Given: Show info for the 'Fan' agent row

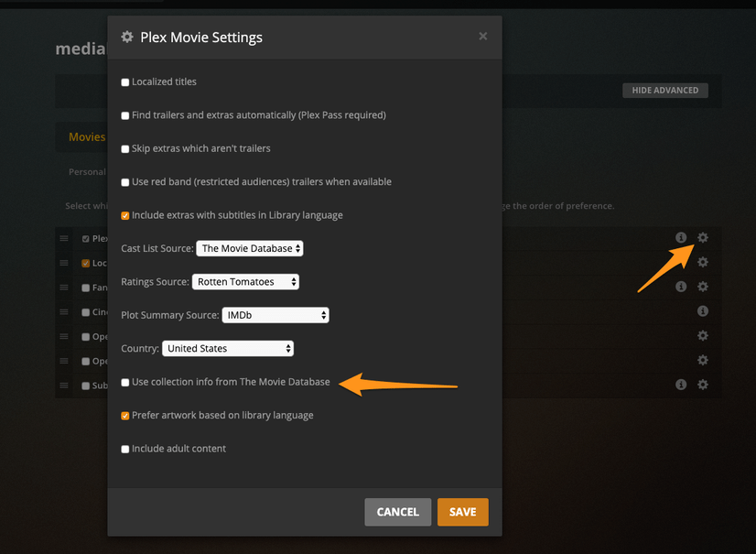Looking at the screenshot, I should (681, 287).
